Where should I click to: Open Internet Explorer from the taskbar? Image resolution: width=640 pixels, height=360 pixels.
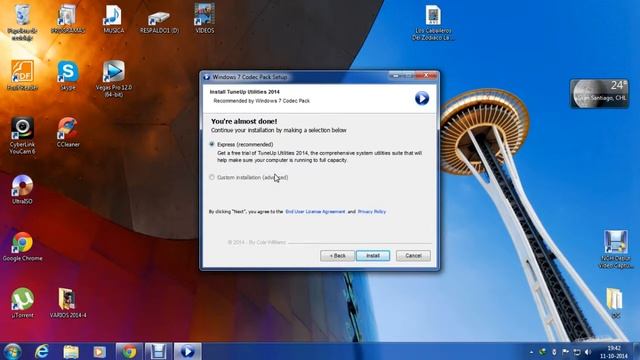tap(41, 351)
